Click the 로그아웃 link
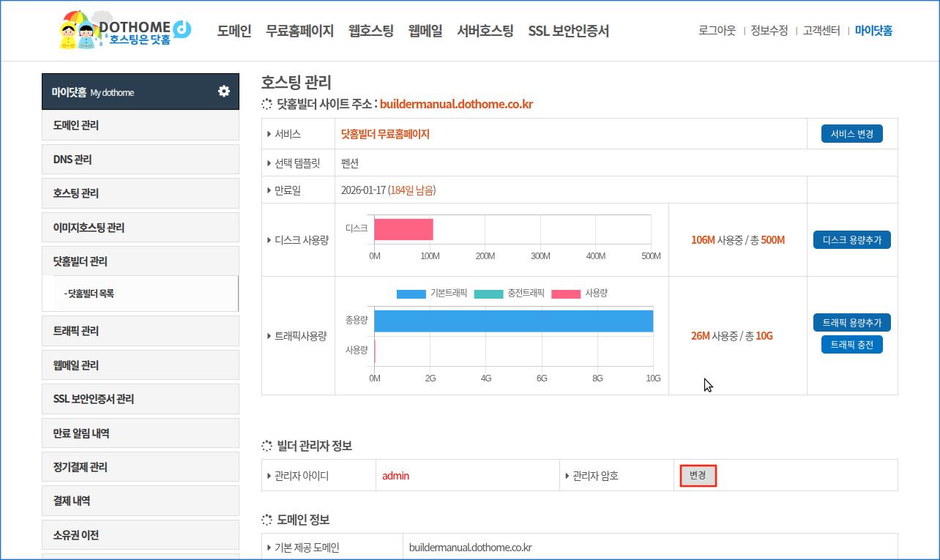This screenshot has height=560, width=940. coord(717,31)
